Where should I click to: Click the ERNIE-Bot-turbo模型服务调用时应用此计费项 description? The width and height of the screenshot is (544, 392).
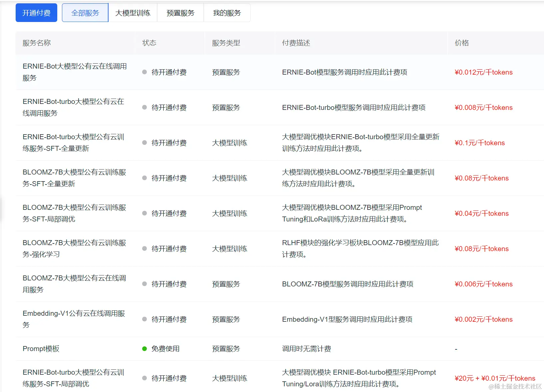(x=354, y=108)
